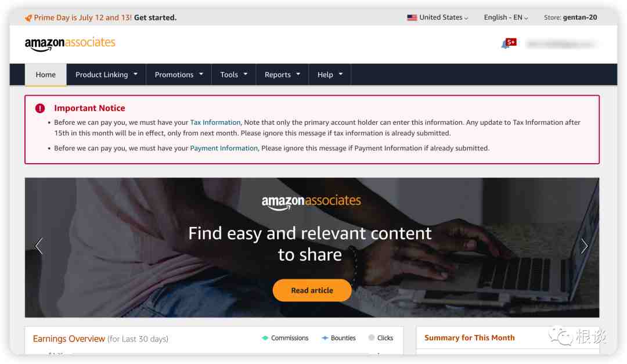Open the notifications bell icon
The height and width of the screenshot is (364, 627).
(506, 44)
